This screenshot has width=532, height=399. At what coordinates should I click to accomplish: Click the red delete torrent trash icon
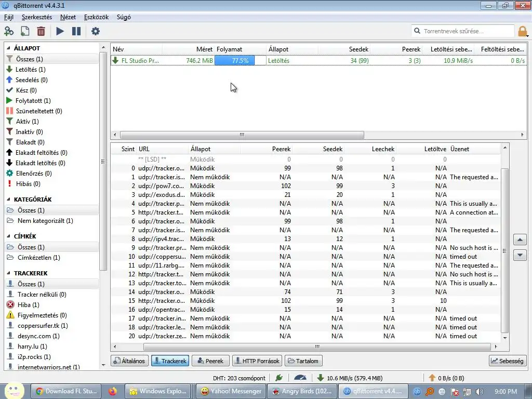41,31
